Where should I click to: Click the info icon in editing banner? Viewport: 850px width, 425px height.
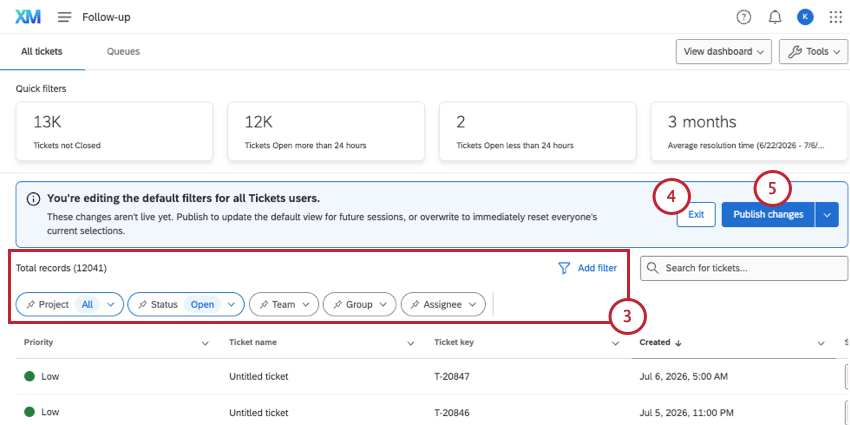[x=33, y=199]
